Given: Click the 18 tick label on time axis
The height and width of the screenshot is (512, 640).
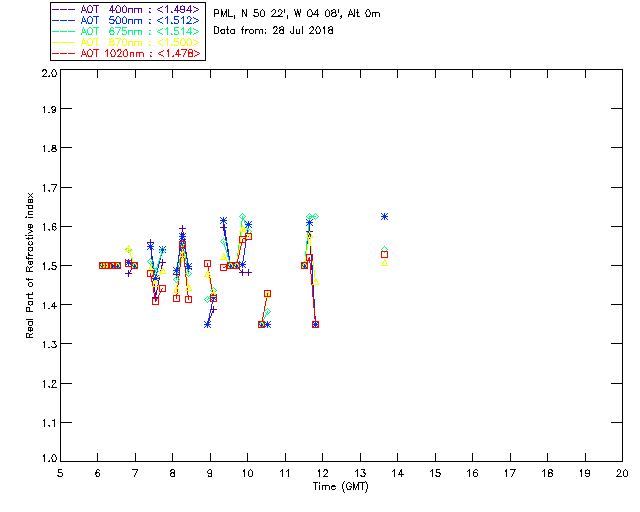Looking at the screenshot, I should 547,473.
